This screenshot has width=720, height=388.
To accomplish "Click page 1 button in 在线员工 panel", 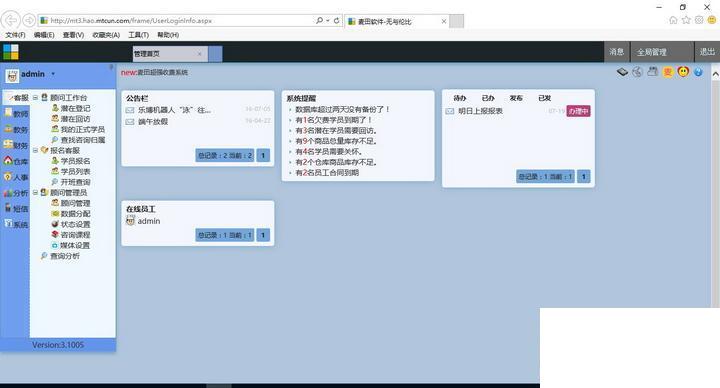I will pyautogui.click(x=263, y=235).
